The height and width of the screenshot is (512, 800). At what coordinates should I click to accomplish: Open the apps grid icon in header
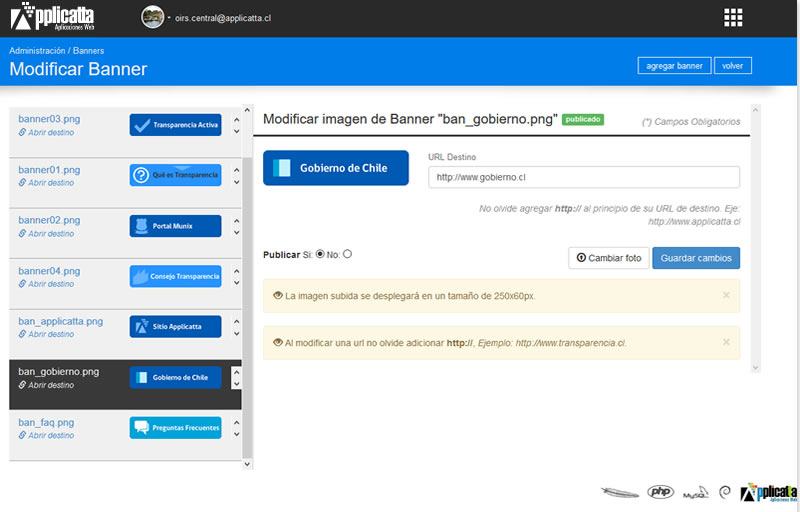tap(733, 17)
